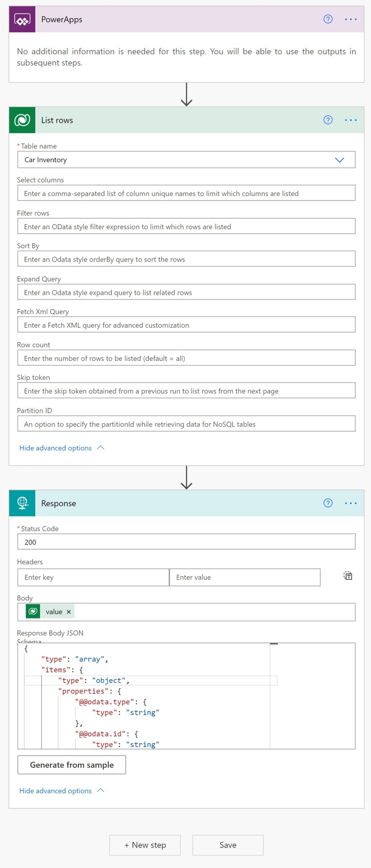Click the List rows Dataverse icon
Image resolution: width=371 pixels, height=868 pixels.
(x=22, y=120)
